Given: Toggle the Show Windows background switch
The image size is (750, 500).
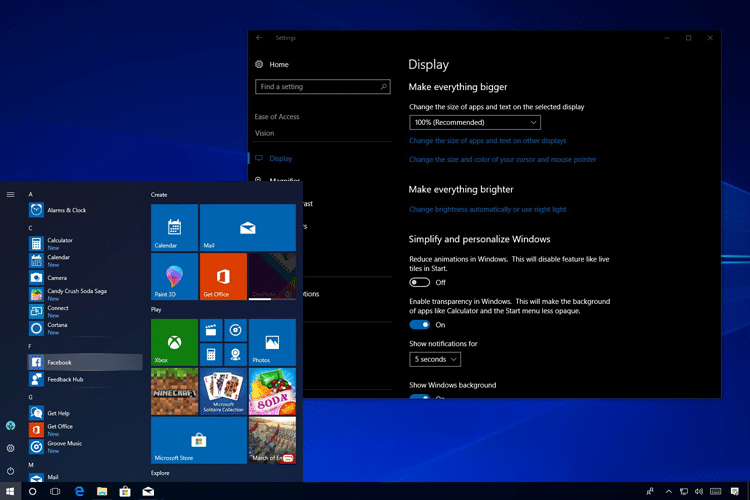Looking at the screenshot, I should [419, 396].
